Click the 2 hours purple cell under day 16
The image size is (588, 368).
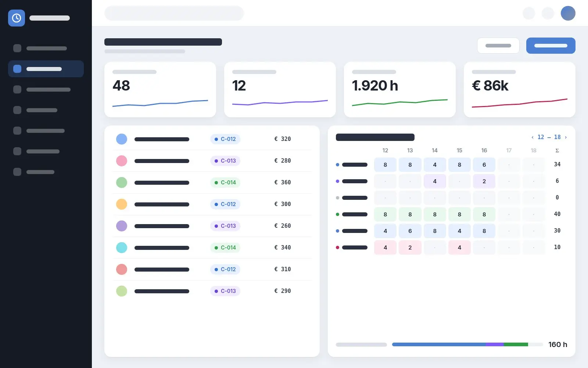(x=484, y=181)
